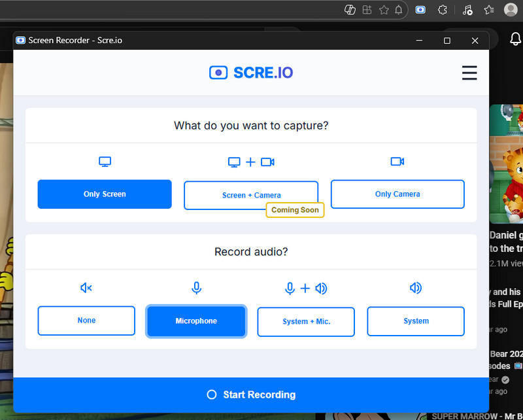The width and height of the screenshot is (523, 420).
Task: Select the muted speaker icon above None
Action: 86,288
